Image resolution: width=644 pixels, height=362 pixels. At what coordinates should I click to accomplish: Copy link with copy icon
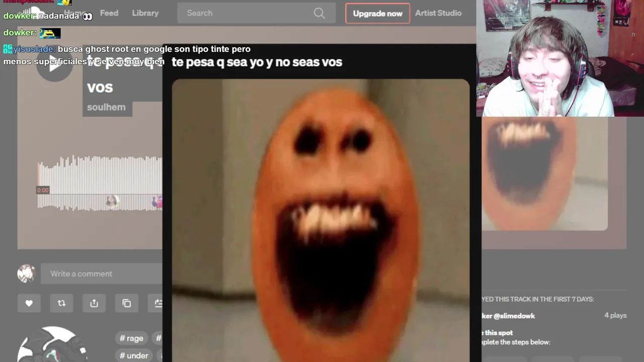126,303
